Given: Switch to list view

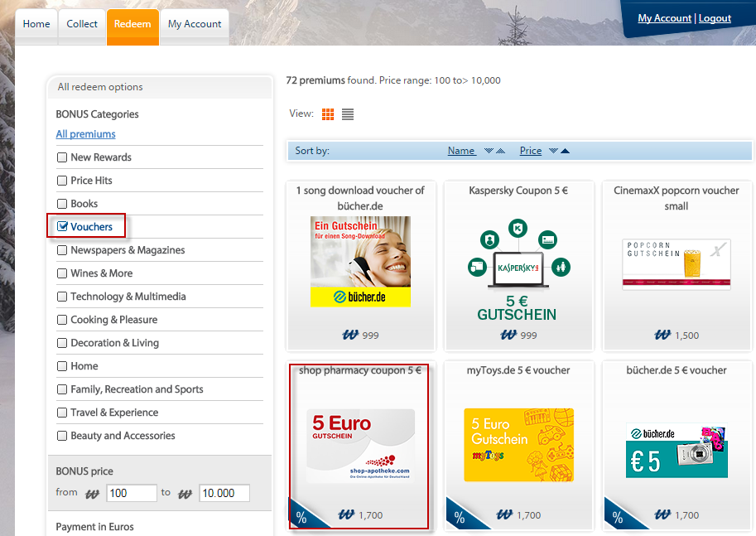Looking at the screenshot, I should (x=348, y=114).
